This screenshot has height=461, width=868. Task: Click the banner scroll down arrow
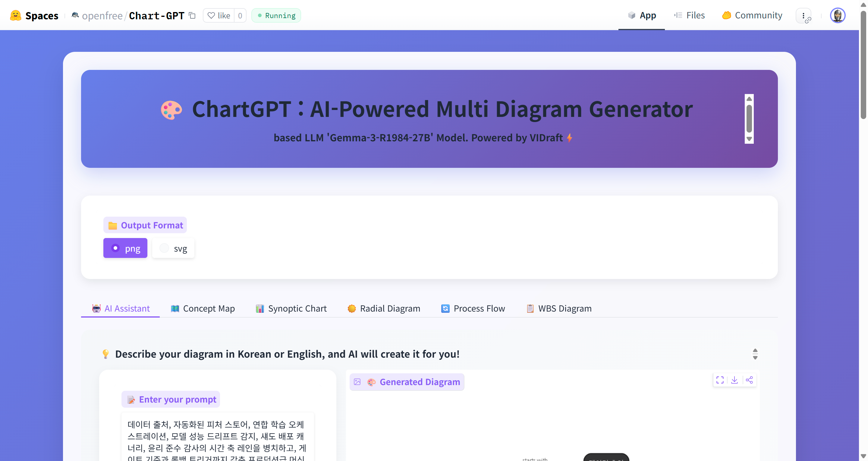click(x=749, y=139)
